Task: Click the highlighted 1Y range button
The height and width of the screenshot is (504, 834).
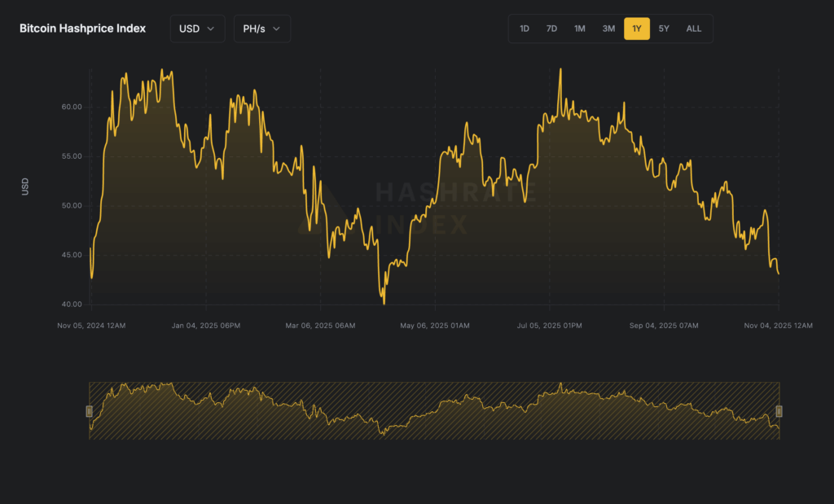Action: pos(637,28)
